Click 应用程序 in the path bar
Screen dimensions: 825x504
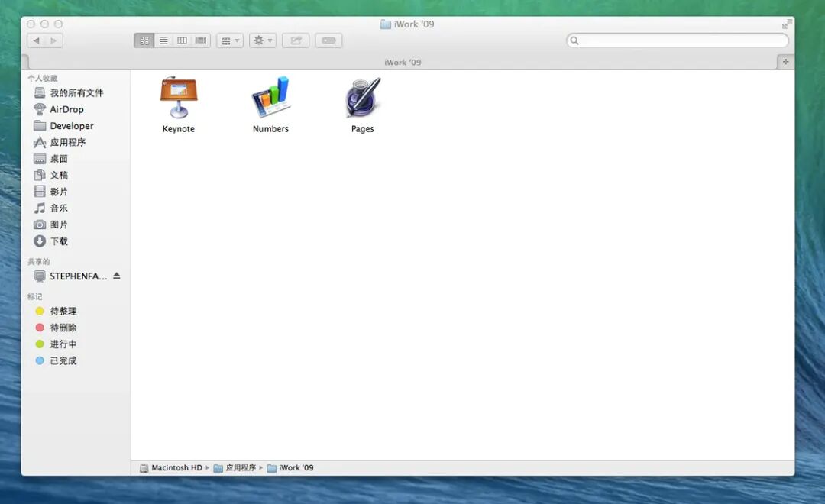click(235, 467)
